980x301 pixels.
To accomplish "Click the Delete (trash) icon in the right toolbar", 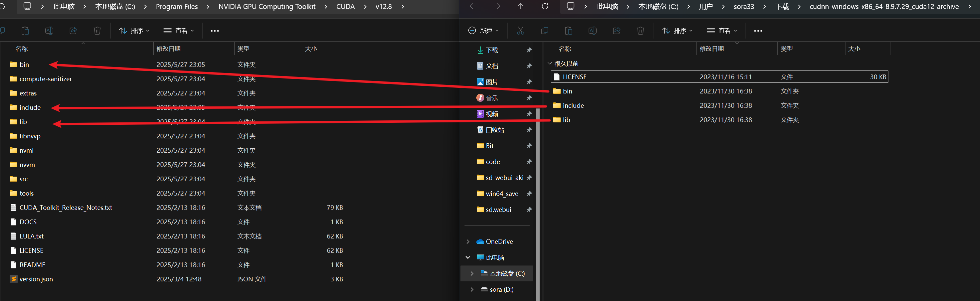I will pos(641,30).
